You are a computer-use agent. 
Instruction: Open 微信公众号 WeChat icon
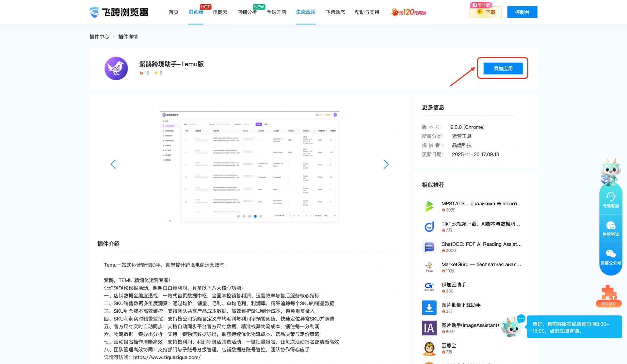[611, 257]
